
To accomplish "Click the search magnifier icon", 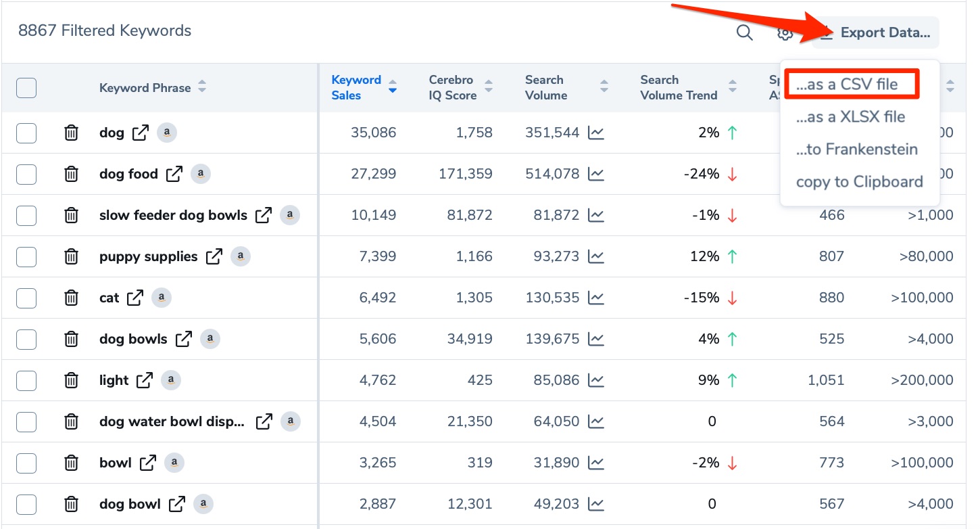I will (x=744, y=32).
